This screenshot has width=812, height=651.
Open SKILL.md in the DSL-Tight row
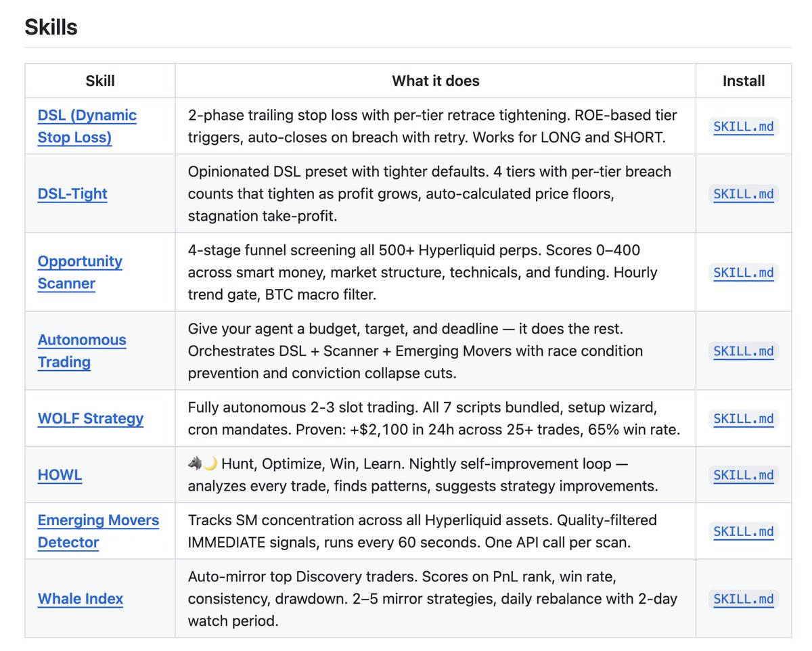pos(744,194)
